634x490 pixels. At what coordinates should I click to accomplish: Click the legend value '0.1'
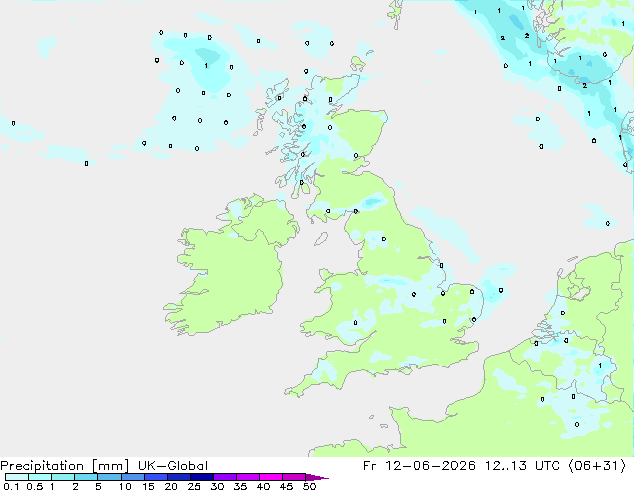[11, 486]
